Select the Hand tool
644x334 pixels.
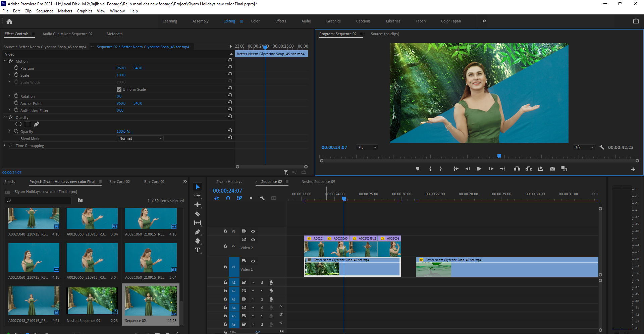tap(198, 241)
